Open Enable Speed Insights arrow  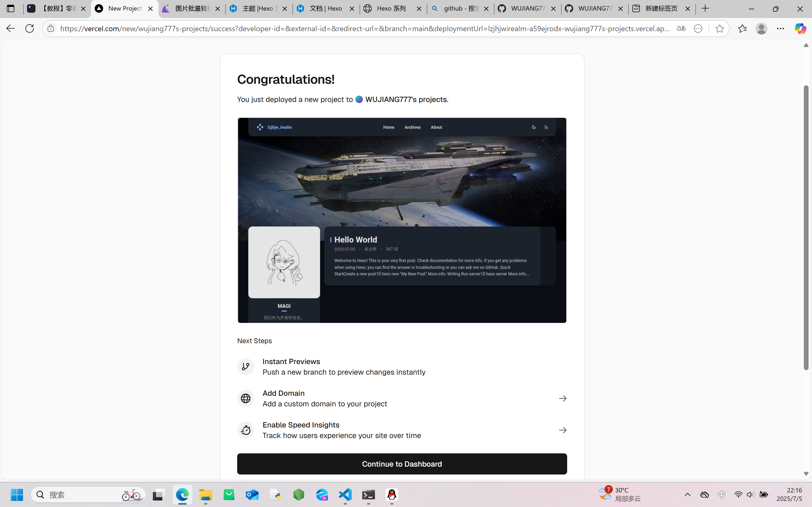tap(563, 430)
